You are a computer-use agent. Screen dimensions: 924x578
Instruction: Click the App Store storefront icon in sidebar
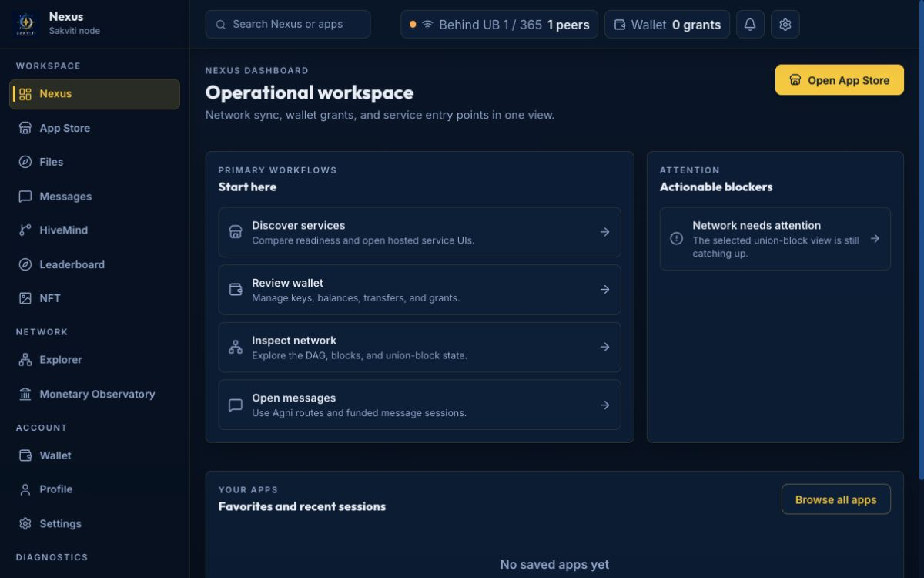click(25, 128)
